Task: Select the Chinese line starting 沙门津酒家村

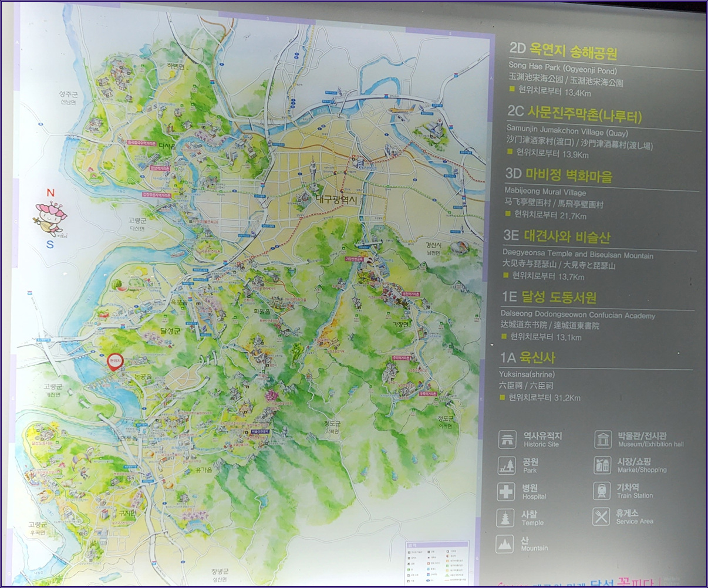Action: pyautogui.click(x=579, y=143)
